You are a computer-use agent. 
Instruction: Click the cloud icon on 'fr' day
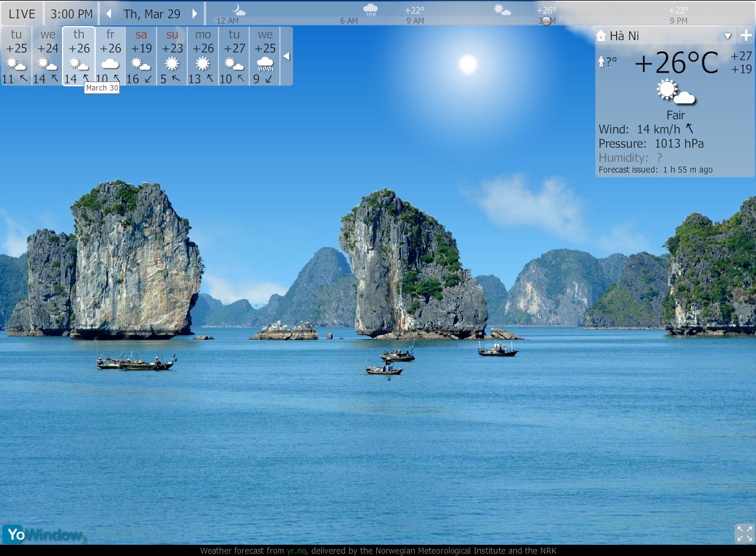pos(110,63)
